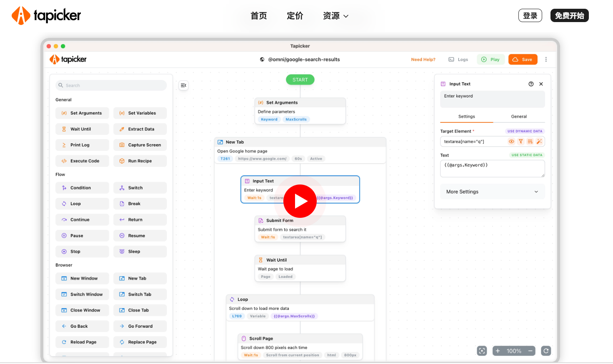Expand the More Settings section
The image size is (613, 364).
point(493,192)
